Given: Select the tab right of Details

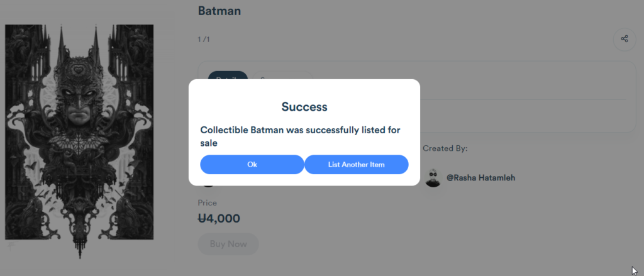Looking at the screenshot, I should (x=282, y=75).
